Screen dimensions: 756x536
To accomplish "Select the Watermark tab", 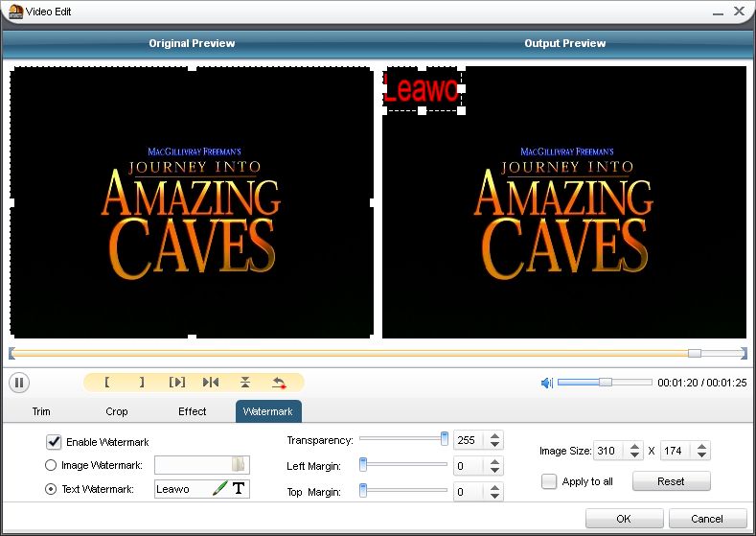I will click(x=268, y=411).
